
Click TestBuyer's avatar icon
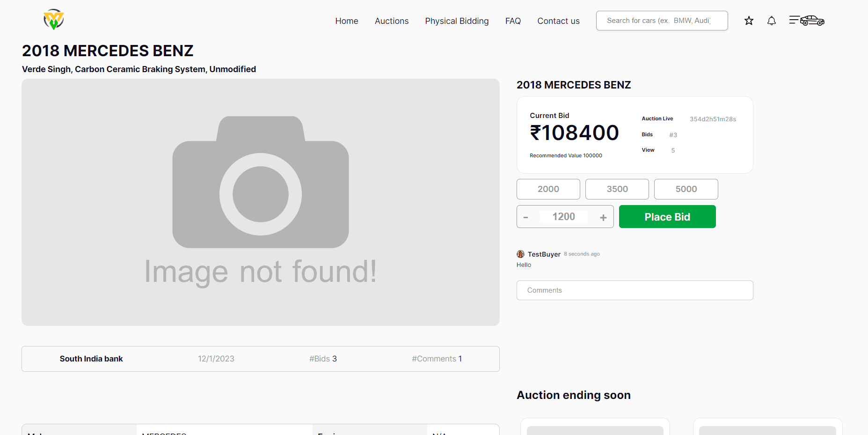520,254
